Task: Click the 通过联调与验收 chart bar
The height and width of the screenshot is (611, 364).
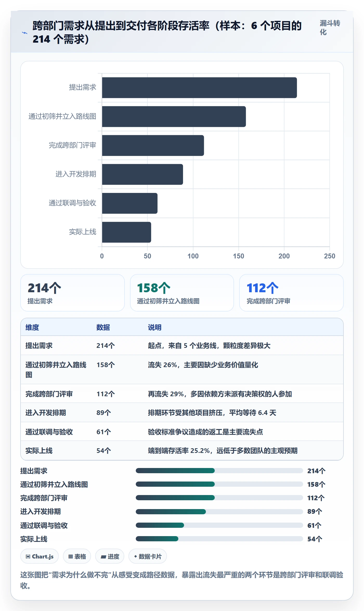Action: 130,203
